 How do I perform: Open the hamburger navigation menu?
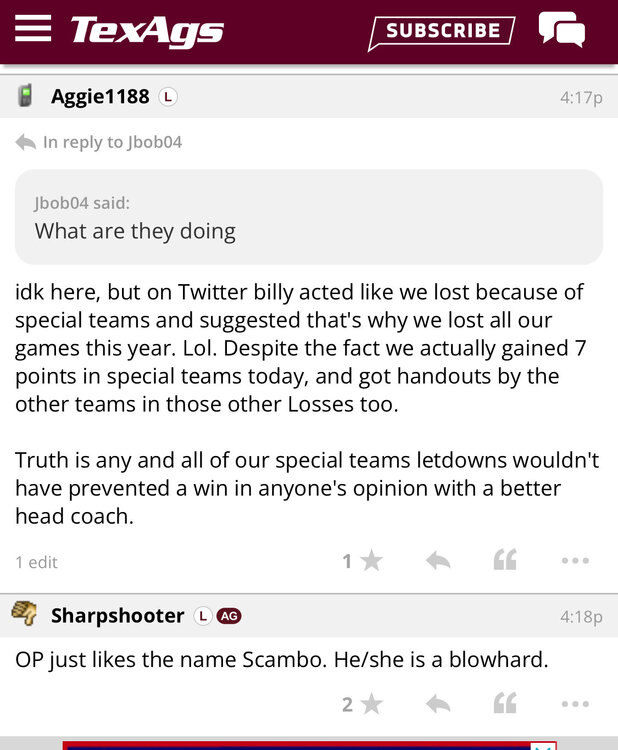(33, 28)
